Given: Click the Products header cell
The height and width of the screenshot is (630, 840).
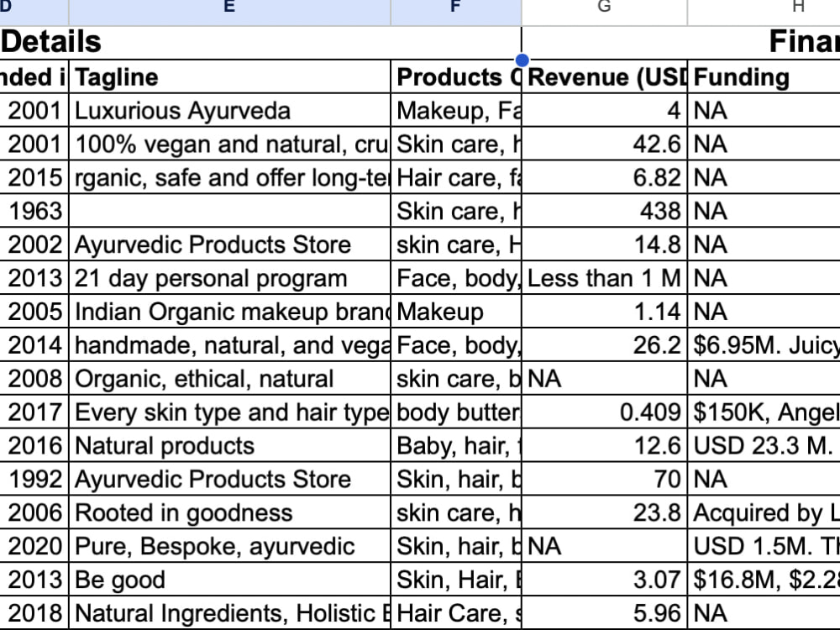Looking at the screenshot, I should tap(456, 76).
